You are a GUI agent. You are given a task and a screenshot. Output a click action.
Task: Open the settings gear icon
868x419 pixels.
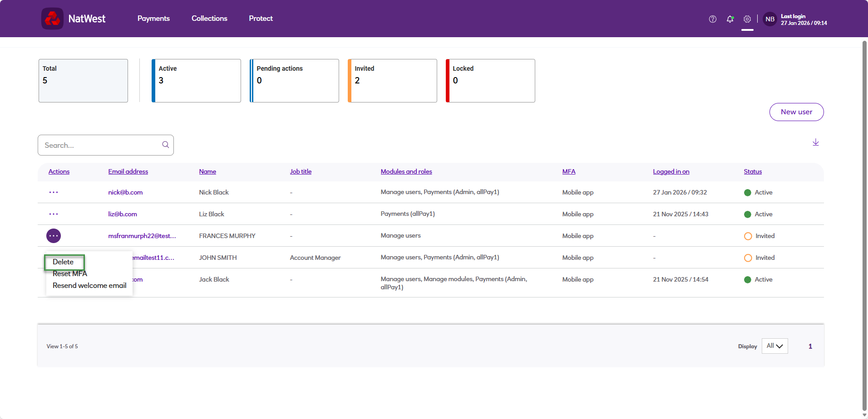747,19
